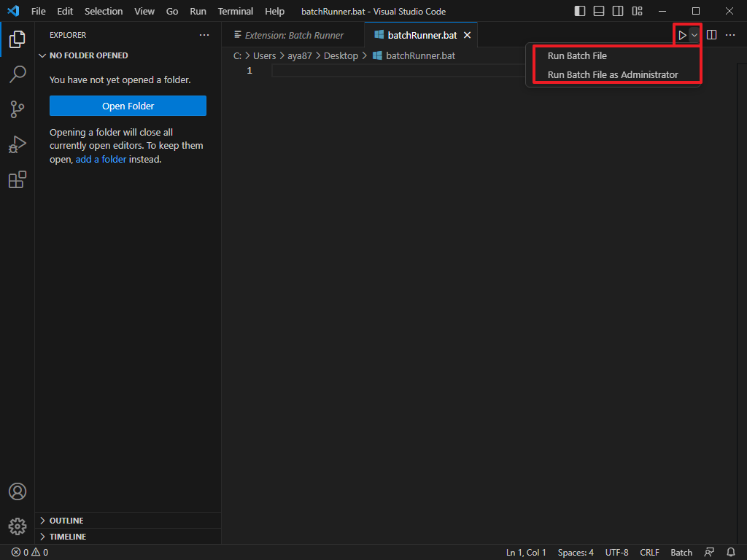Click the errors indicator in status bar
Screen dimensions: 747x560
(x=20, y=553)
